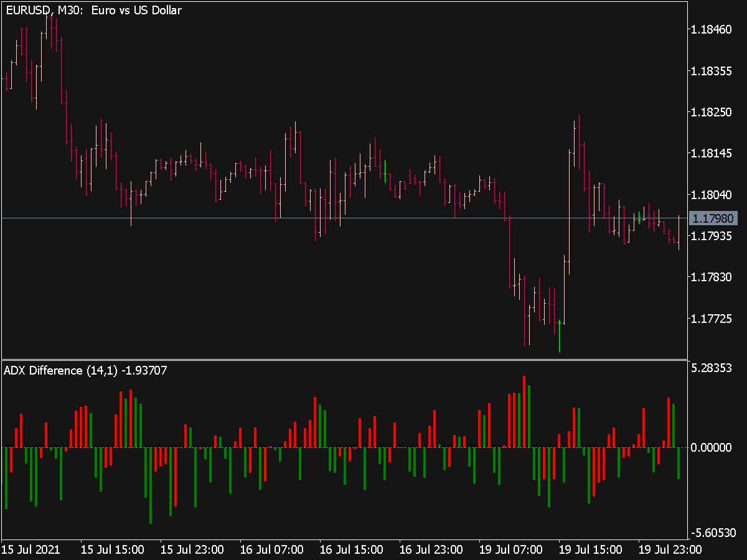Click the 19 Jul 07:00 time label
The width and height of the screenshot is (747, 560).
pyautogui.click(x=510, y=549)
